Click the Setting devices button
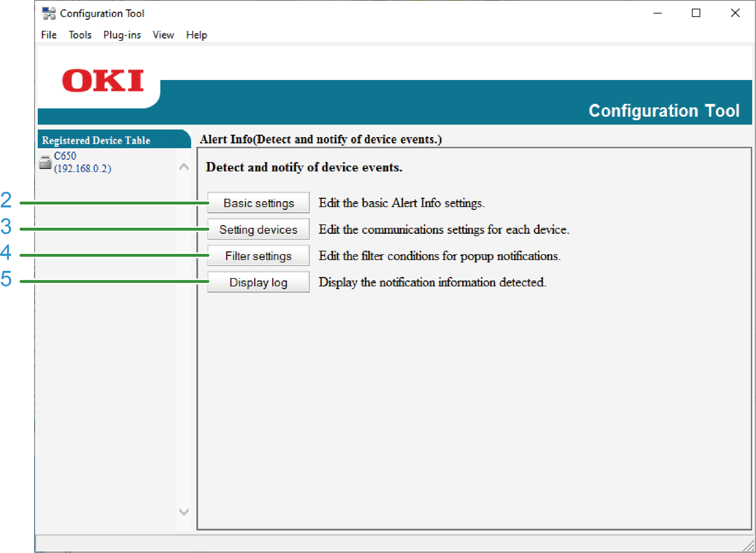The image size is (756, 553). click(258, 229)
